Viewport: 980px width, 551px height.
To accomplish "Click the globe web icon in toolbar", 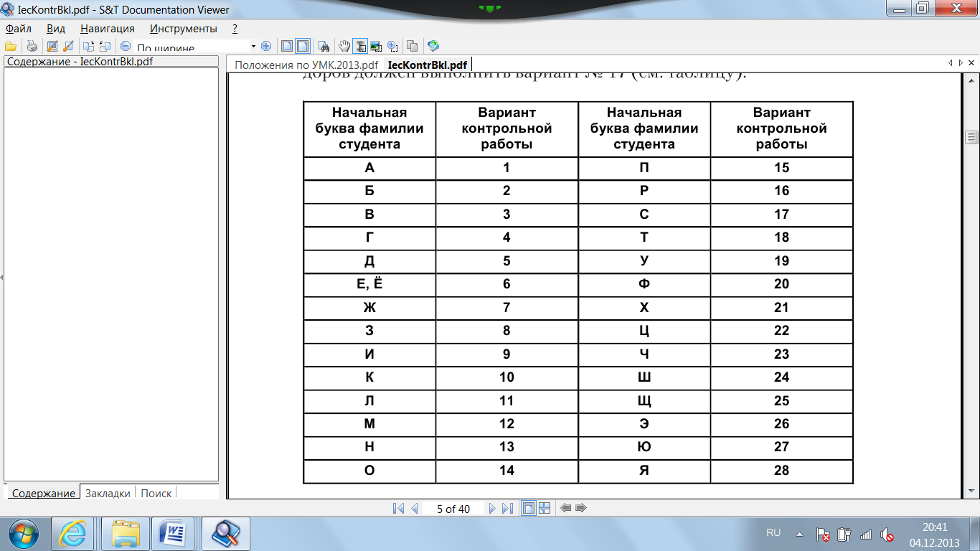I will tap(433, 46).
